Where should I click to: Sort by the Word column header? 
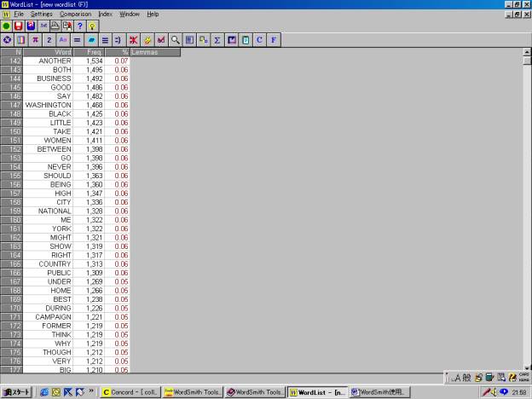48,52
